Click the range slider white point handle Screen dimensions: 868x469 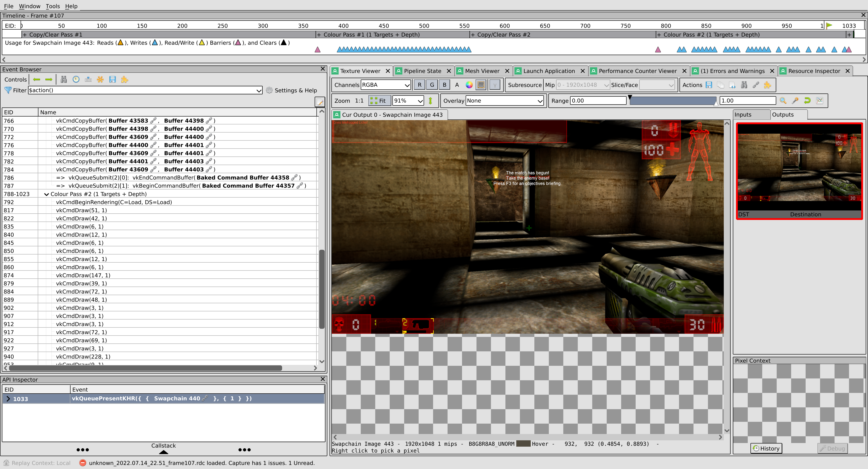tap(716, 103)
